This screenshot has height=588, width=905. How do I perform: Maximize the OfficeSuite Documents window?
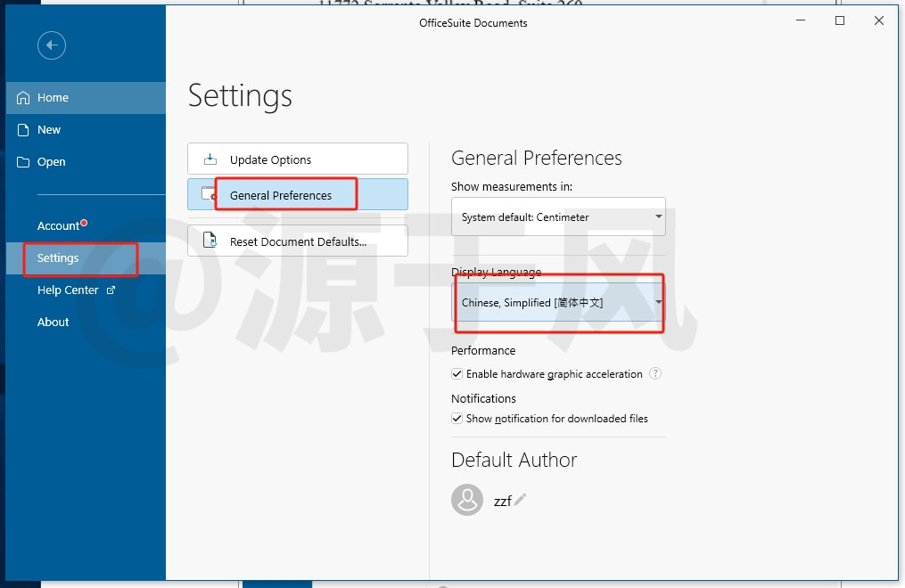[840, 20]
